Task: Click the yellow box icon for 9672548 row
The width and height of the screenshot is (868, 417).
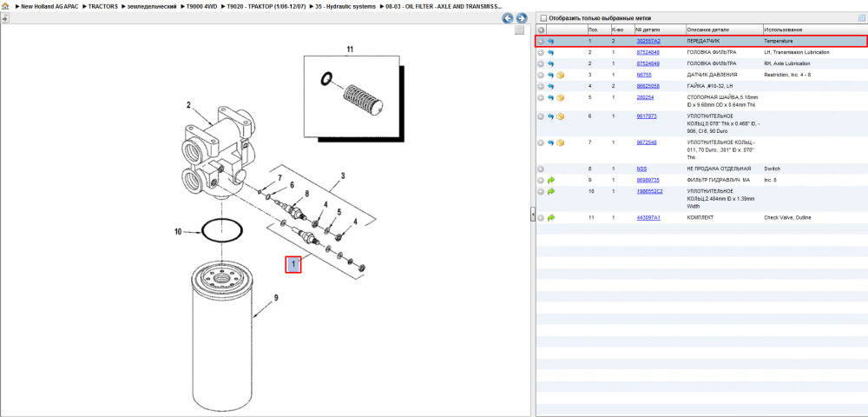Action: point(560,142)
